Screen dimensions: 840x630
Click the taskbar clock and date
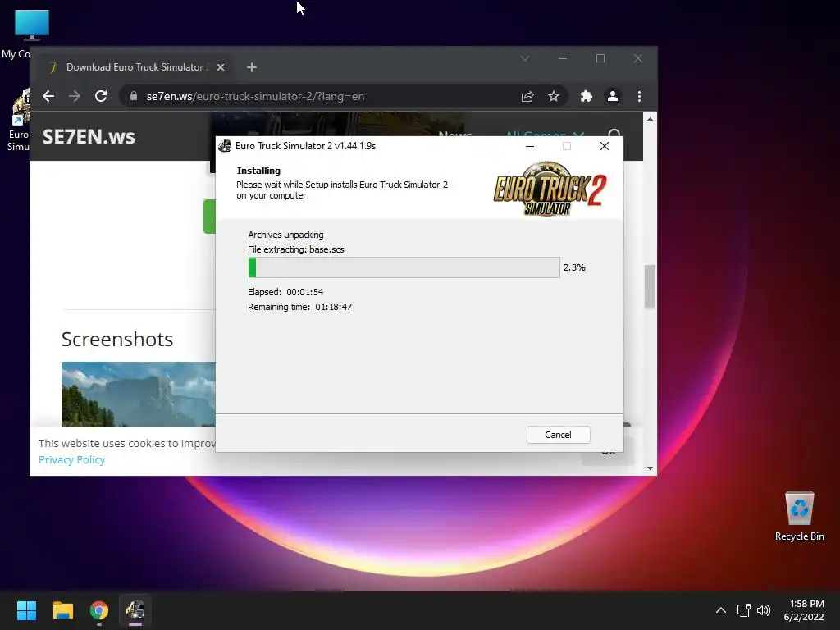point(804,610)
